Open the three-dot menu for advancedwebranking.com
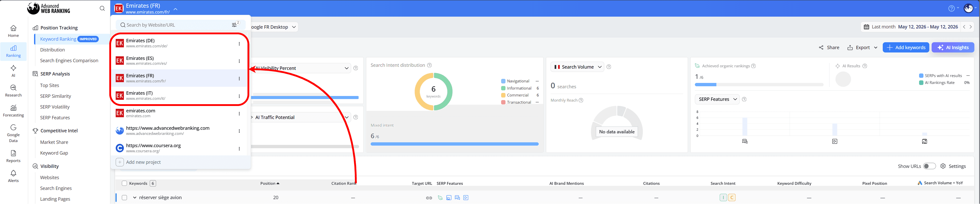 tap(239, 131)
